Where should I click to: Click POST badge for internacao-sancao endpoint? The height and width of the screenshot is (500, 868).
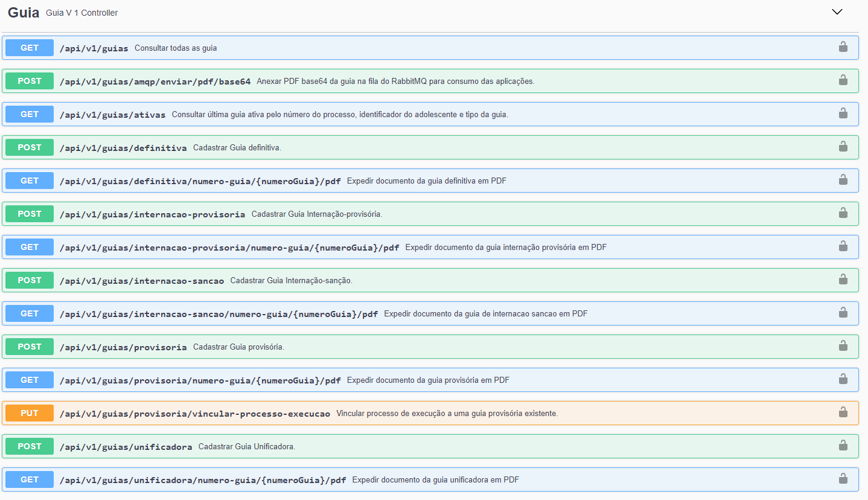(30, 280)
